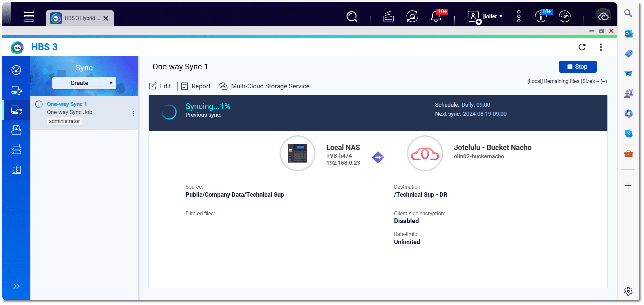Image resolution: width=644 pixels, height=305 pixels.
Task: Open the QTS search magnifier
Action: (352, 16)
